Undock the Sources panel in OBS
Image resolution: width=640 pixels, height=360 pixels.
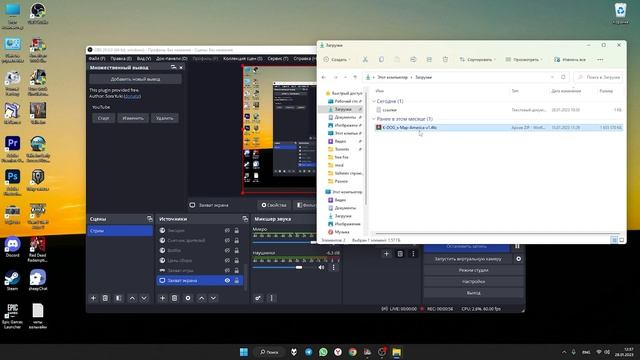[245, 219]
